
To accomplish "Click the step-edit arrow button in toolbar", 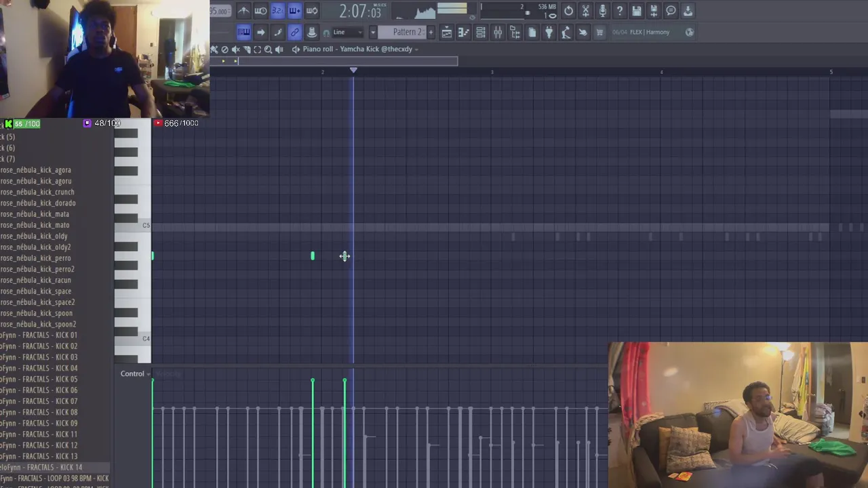I will coord(260,32).
